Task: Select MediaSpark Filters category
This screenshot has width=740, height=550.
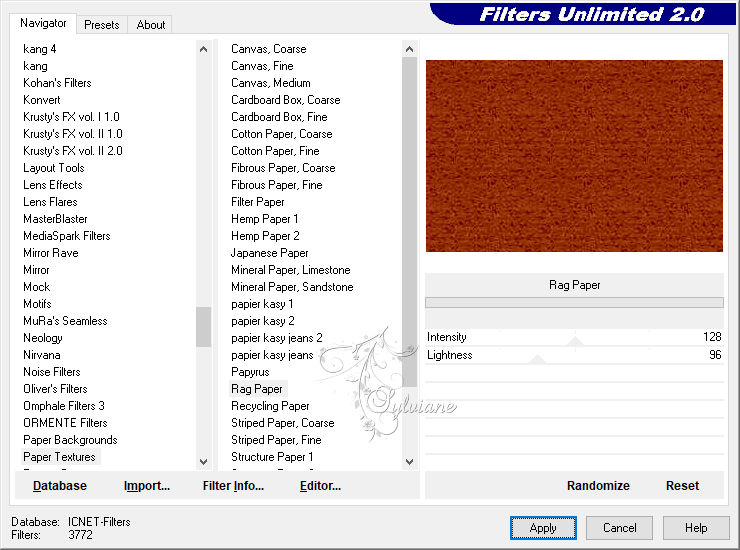Action: click(x=67, y=236)
